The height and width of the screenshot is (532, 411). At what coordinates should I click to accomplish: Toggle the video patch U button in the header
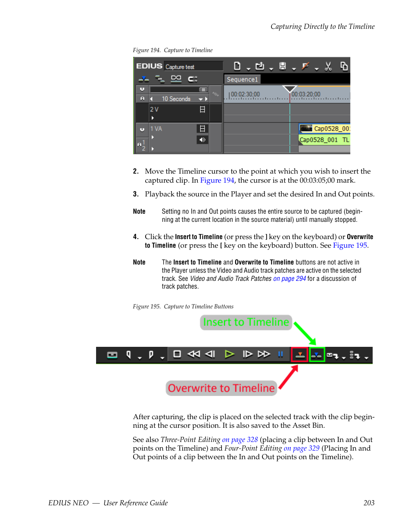click(x=142, y=89)
